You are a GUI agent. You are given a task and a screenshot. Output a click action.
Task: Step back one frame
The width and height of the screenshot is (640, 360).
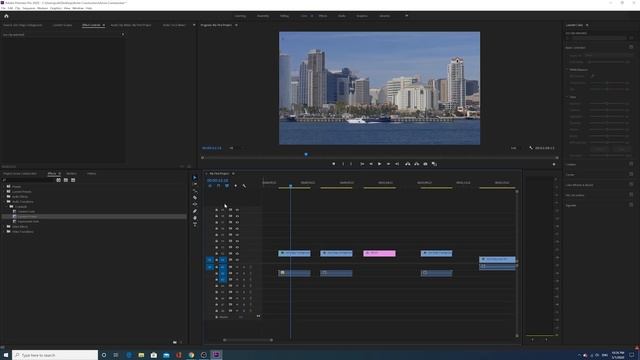point(371,164)
